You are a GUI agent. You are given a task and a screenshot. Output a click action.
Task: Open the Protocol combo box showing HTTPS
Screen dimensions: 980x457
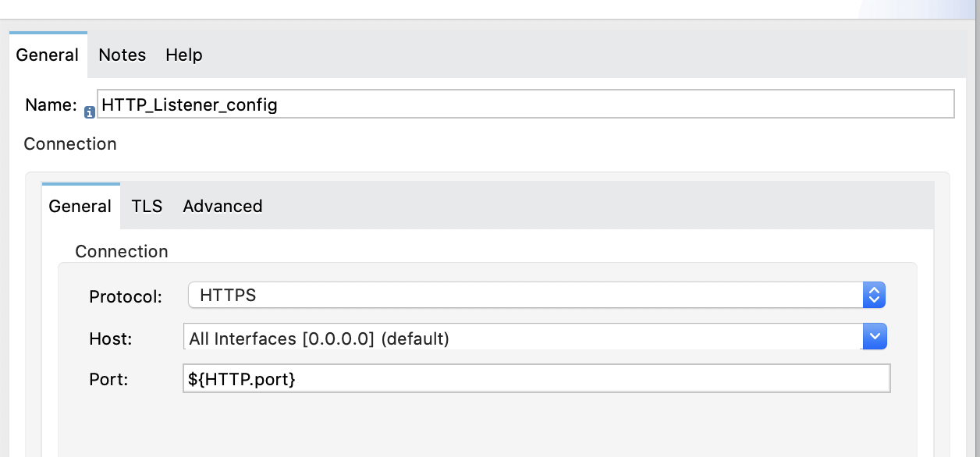[537, 295]
